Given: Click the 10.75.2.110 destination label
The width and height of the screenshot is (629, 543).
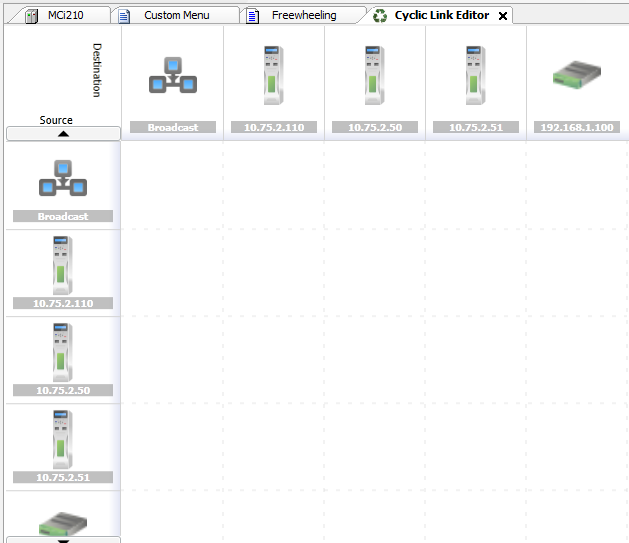Looking at the screenshot, I should [274, 127].
